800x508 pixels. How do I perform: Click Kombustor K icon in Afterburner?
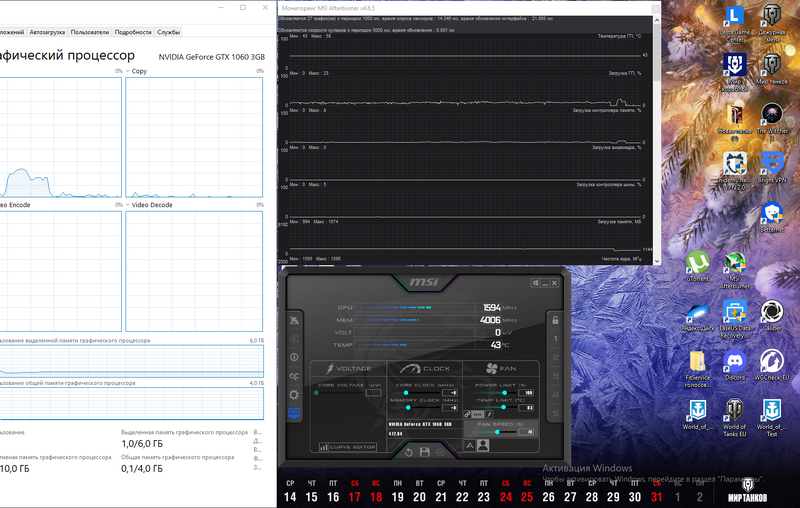294,339
